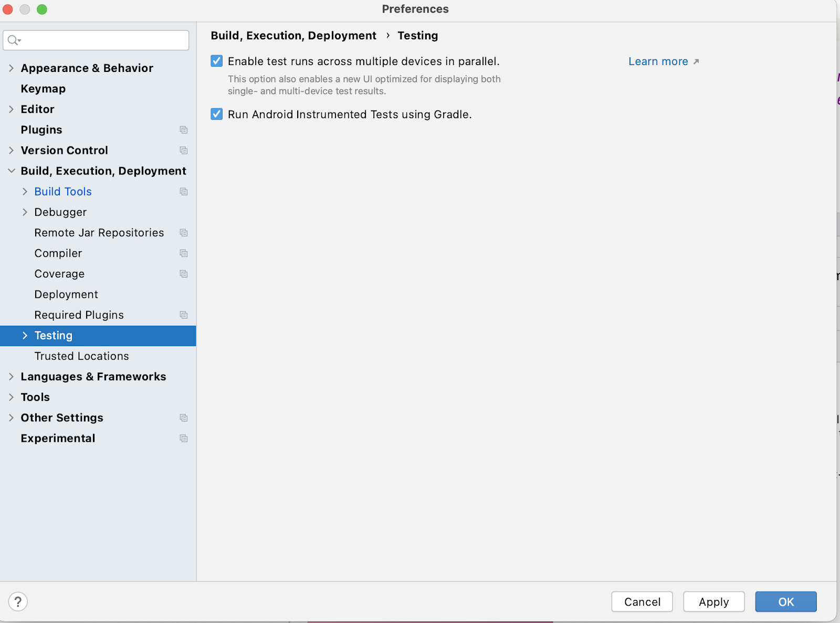Screen dimensions: 840x623
Task: Collapse Build, Execution, Deployment section
Action: (12, 171)
